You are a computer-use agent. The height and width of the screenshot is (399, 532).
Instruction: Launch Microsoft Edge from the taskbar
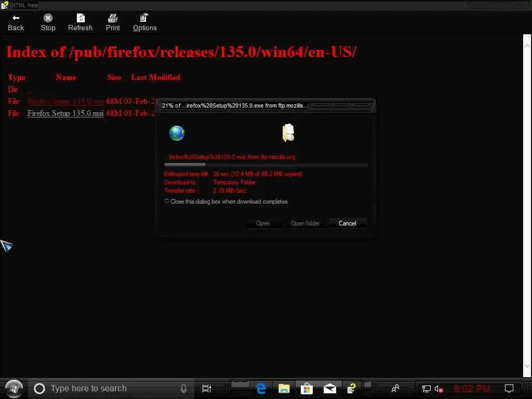(261, 389)
